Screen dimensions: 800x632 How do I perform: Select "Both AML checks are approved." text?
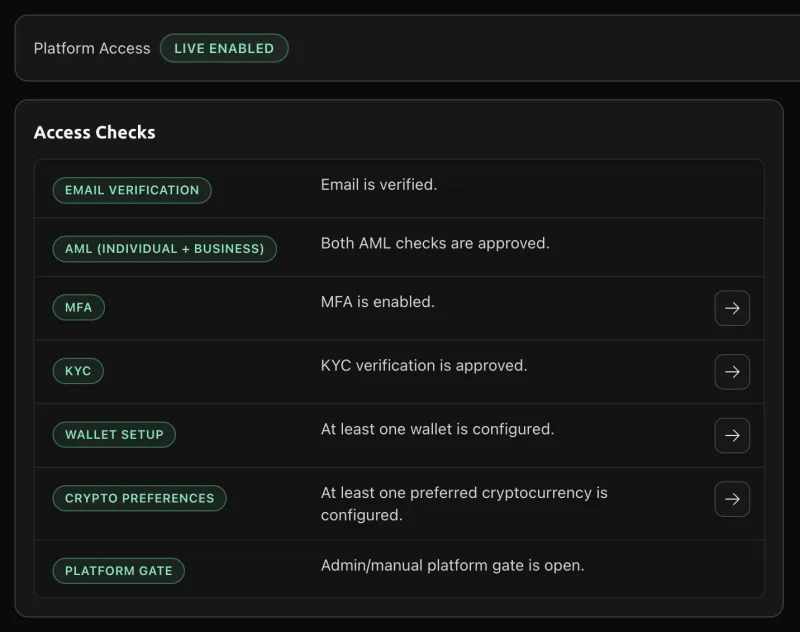435,243
